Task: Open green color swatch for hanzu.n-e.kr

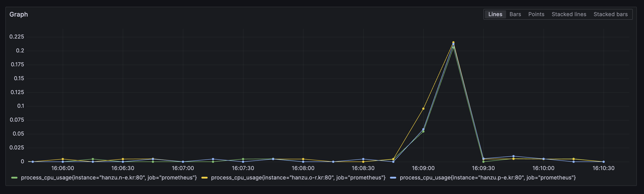Action: 15,178
